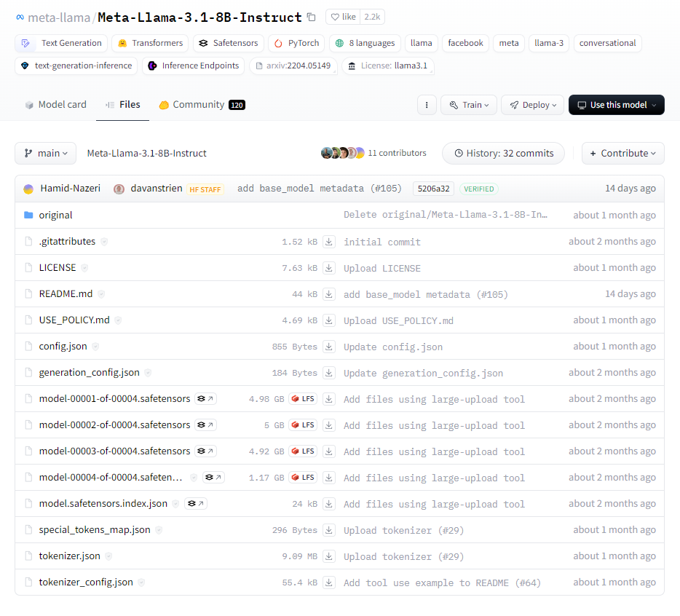Open the README.md file

coord(66,294)
